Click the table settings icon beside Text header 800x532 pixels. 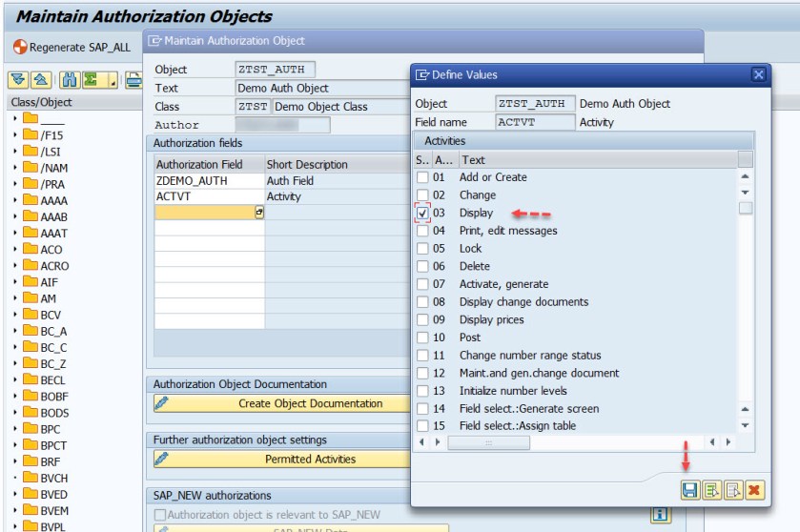coord(746,159)
